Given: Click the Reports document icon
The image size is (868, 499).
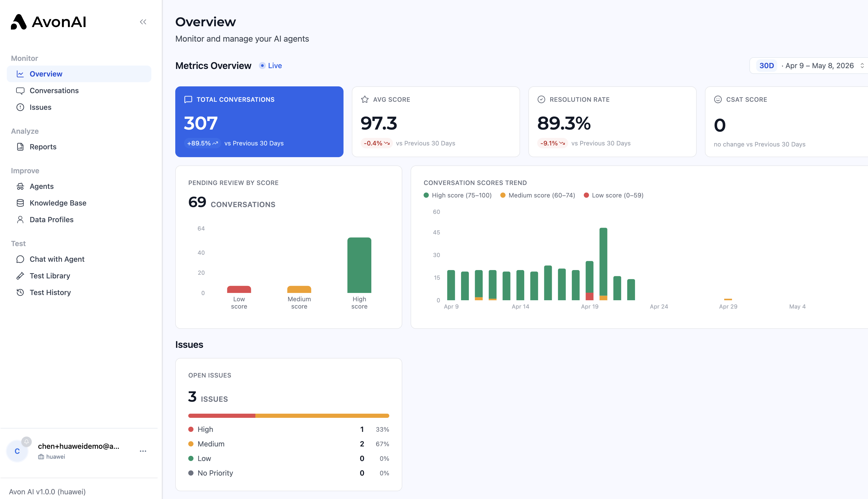Looking at the screenshot, I should click(x=20, y=147).
